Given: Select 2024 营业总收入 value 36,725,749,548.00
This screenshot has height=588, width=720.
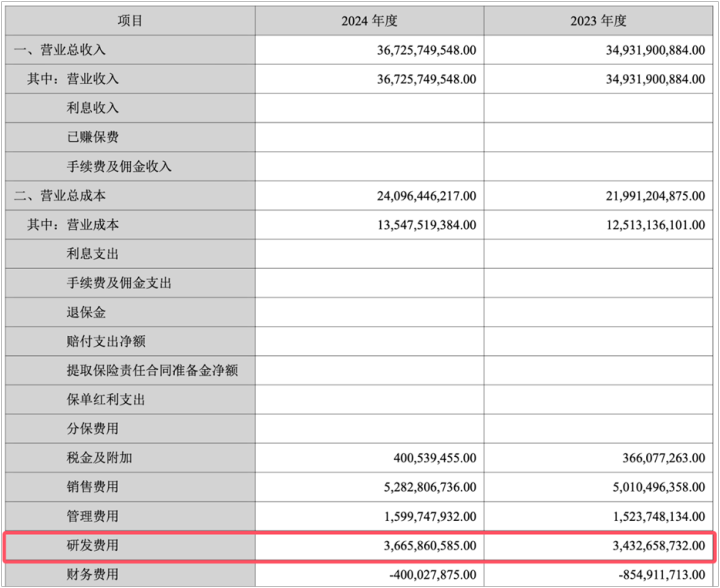Looking at the screenshot, I should pos(427,50).
